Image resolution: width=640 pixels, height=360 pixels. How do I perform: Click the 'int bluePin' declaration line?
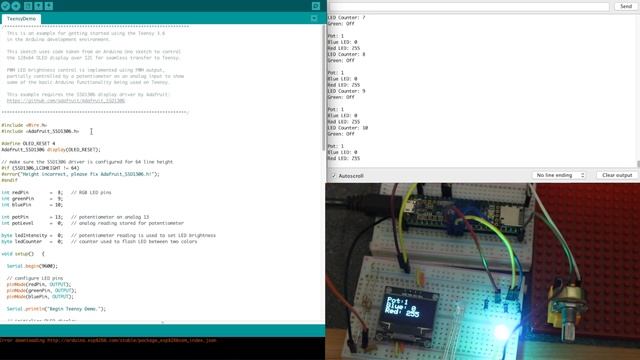(32, 205)
